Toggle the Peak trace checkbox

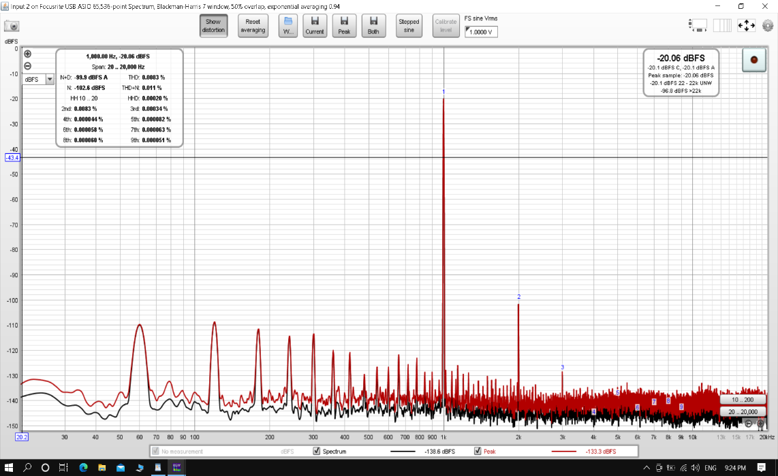point(477,451)
